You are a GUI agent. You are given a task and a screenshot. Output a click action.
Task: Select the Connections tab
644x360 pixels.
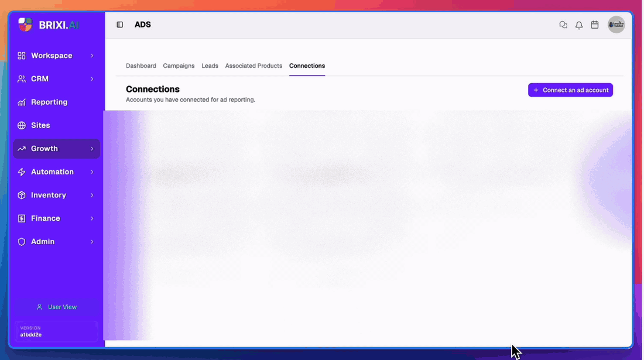click(x=307, y=66)
